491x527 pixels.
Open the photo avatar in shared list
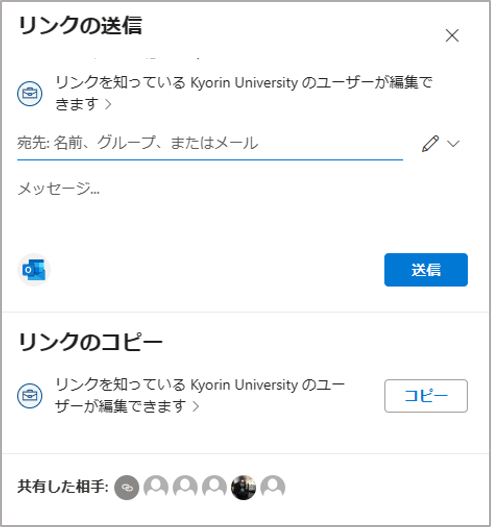pos(244,487)
